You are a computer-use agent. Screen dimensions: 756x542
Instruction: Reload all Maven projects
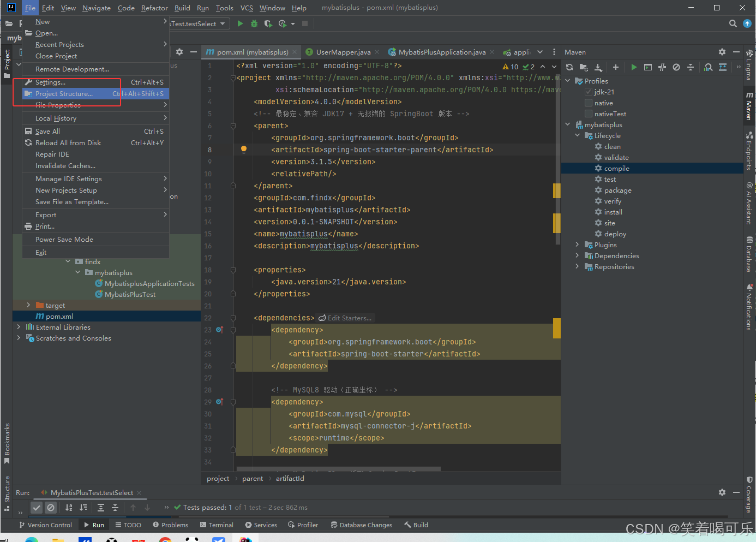click(569, 67)
